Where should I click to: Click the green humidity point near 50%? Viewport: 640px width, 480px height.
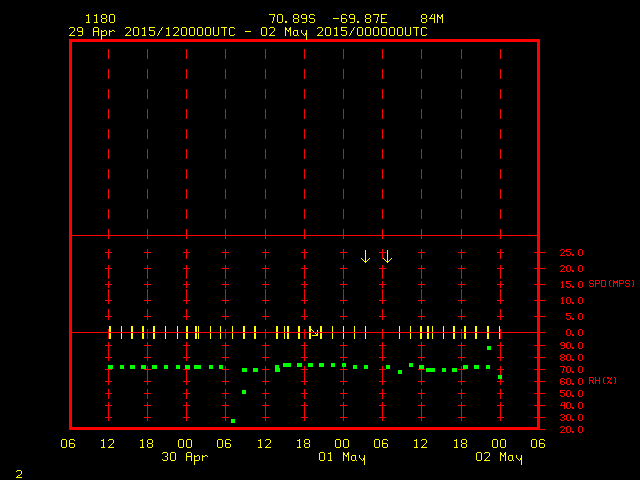[244, 392]
